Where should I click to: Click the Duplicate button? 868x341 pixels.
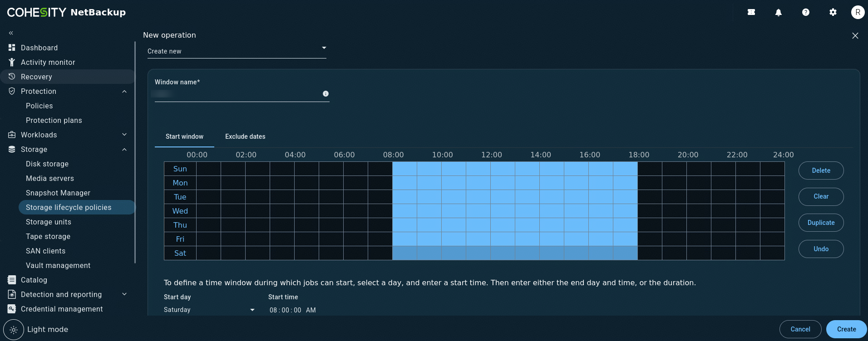pos(821,223)
